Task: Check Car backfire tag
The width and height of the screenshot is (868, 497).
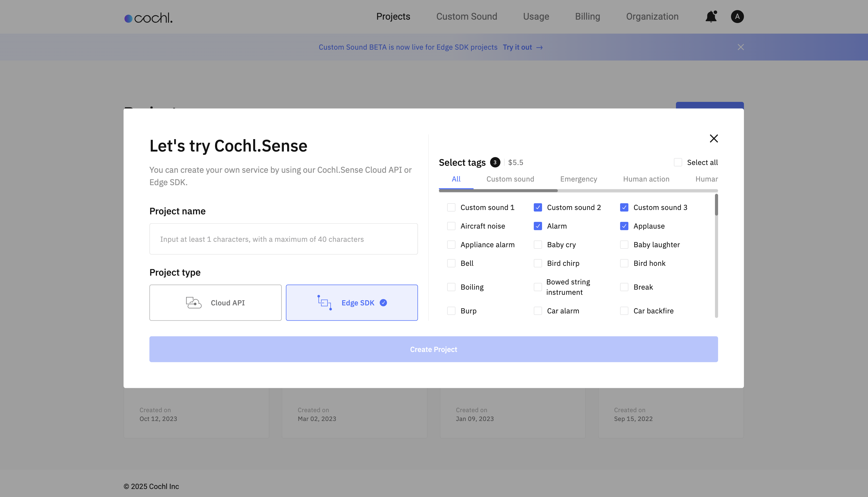Action: (x=624, y=311)
